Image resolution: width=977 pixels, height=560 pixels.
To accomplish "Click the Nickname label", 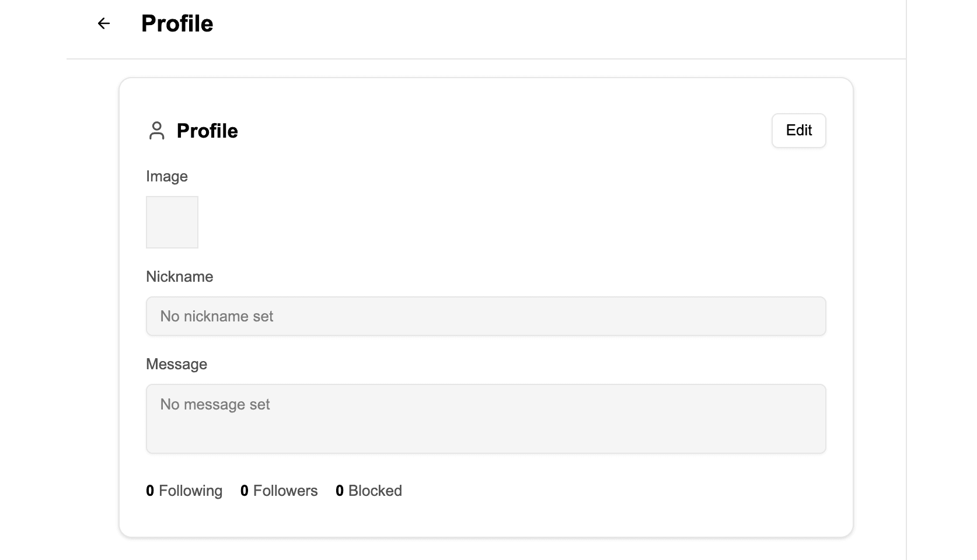I will pos(179,276).
